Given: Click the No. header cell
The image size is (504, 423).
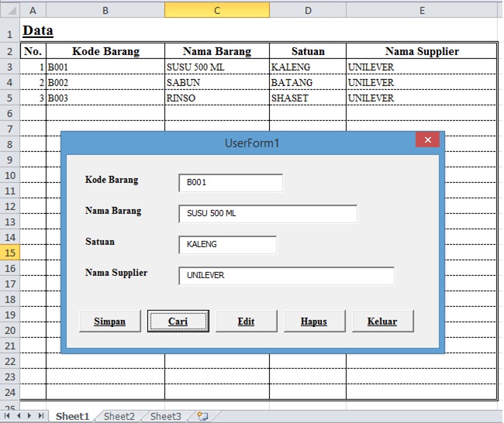Looking at the screenshot, I should click(x=33, y=51).
